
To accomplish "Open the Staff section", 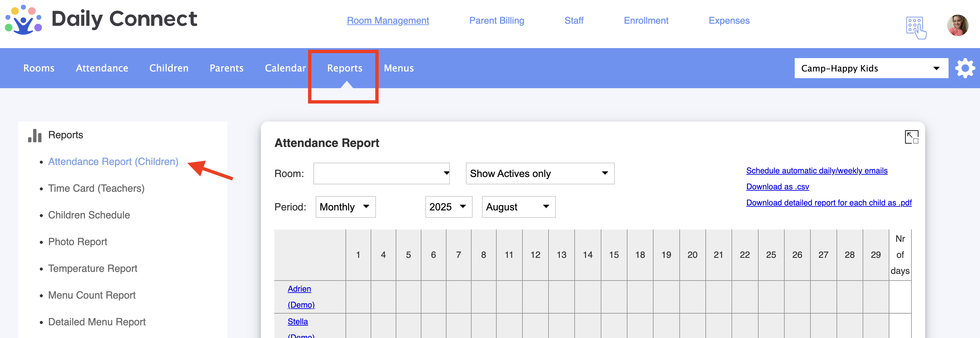I will [x=574, y=20].
